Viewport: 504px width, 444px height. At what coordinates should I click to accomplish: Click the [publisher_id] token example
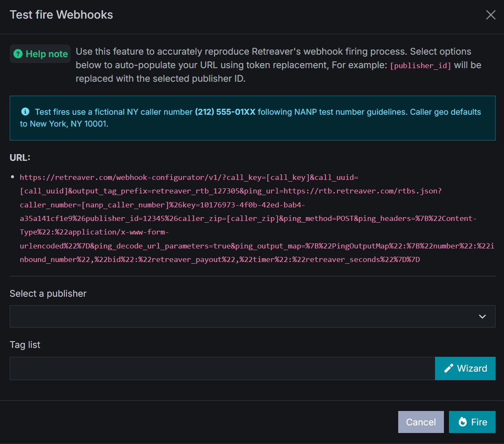421,66
